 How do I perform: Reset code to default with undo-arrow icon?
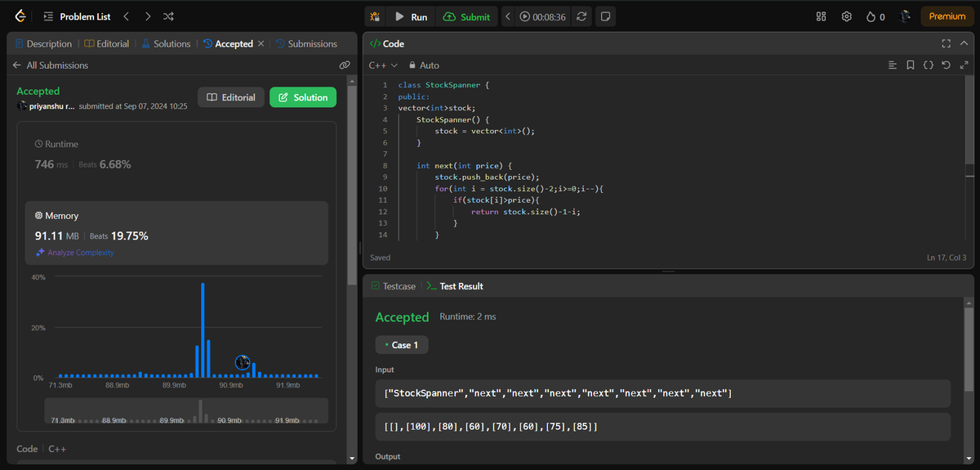[946, 65]
